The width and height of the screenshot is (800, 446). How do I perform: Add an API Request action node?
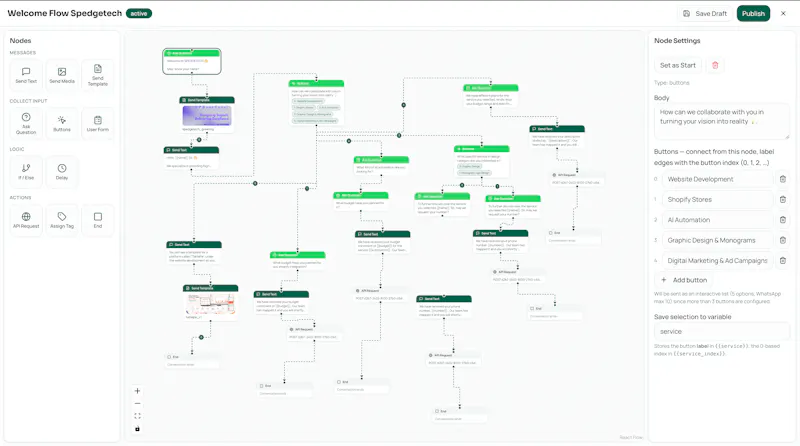(x=26, y=220)
